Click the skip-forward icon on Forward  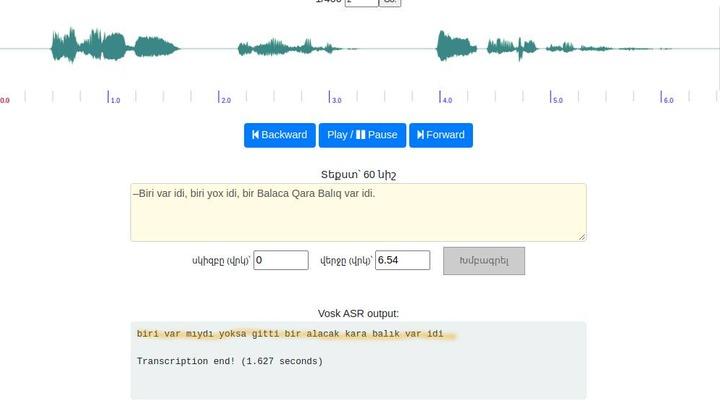point(421,135)
